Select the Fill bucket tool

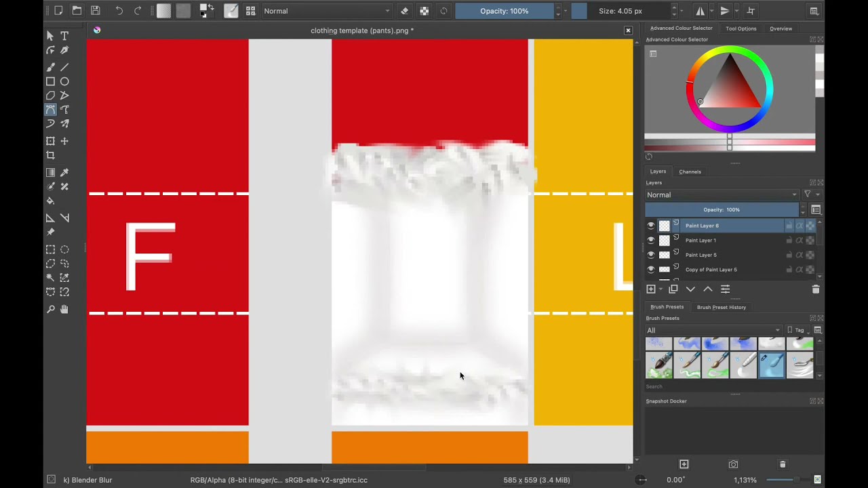pos(50,201)
